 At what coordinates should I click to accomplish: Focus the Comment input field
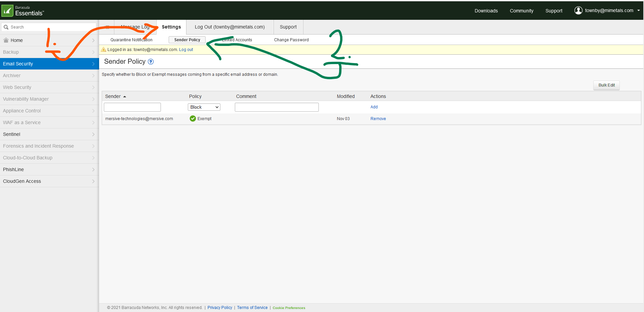(277, 107)
